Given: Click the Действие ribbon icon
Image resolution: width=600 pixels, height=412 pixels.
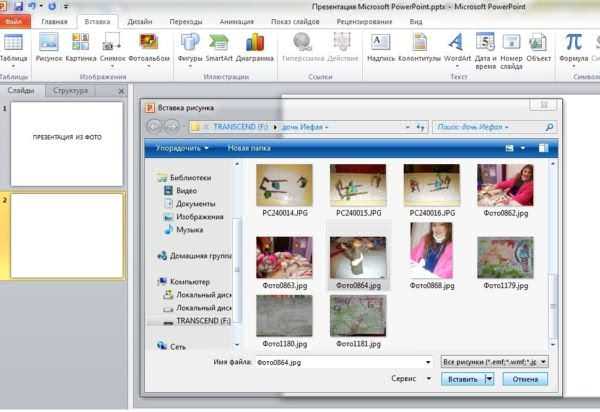Looking at the screenshot, I should tap(342, 48).
